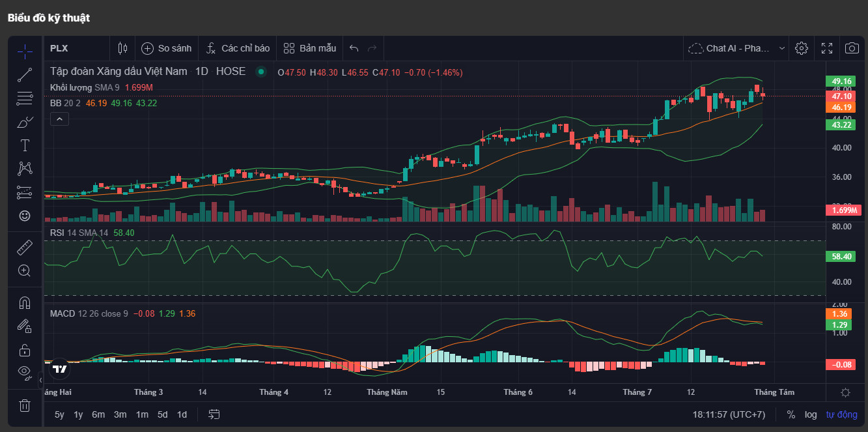Click the 58.40 RSI value label on axis

[x=842, y=257]
